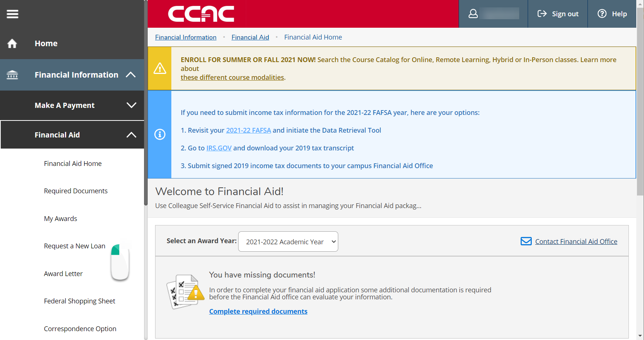Click the Sign out icon
The width and height of the screenshot is (644, 340).
[x=543, y=14]
